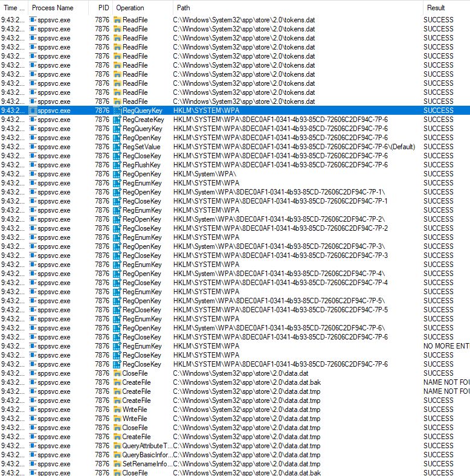Click the Time column header
Screen dimensions: 470x476
[x=13, y=8]
